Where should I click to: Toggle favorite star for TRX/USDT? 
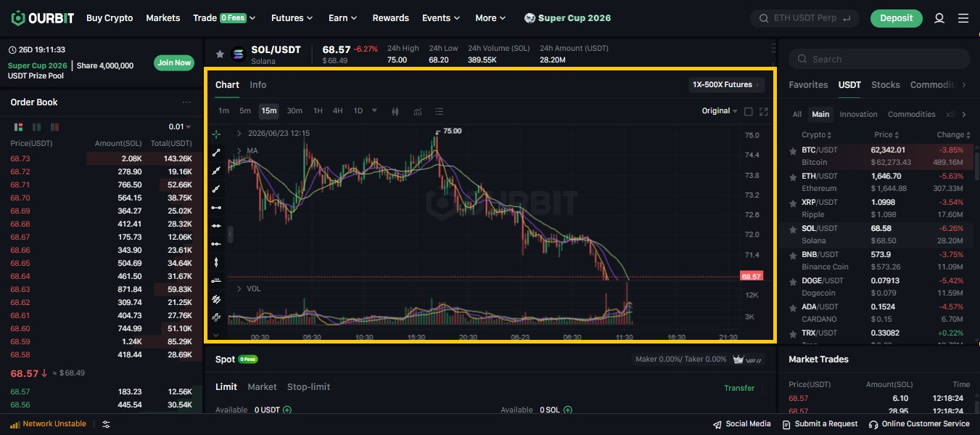(793, 333)
